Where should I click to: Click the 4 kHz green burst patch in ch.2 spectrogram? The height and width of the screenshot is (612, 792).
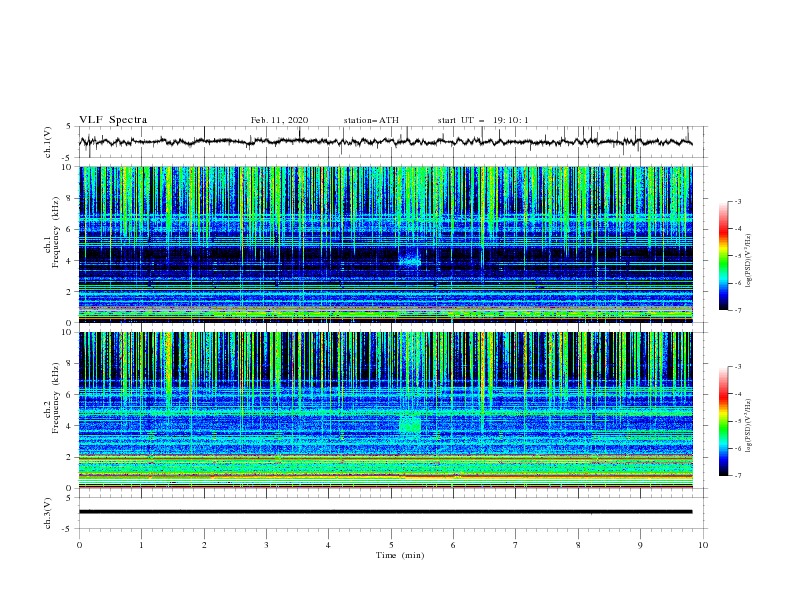(410, 425)
